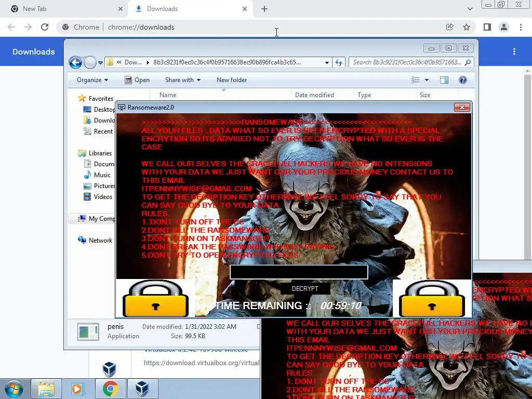Click the ransomware password input field
The height and width of the screenshot is (399, 532).
pos(299,272)
